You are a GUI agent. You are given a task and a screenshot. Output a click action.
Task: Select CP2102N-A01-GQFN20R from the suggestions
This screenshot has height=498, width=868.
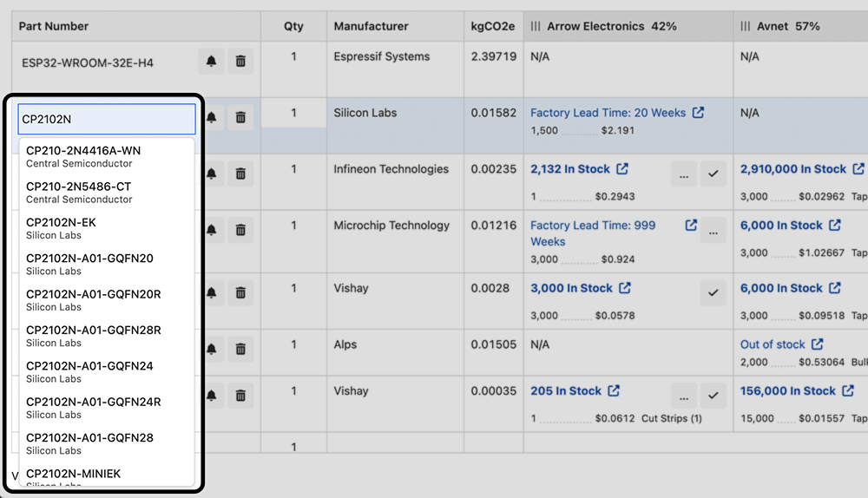point(107,300)
